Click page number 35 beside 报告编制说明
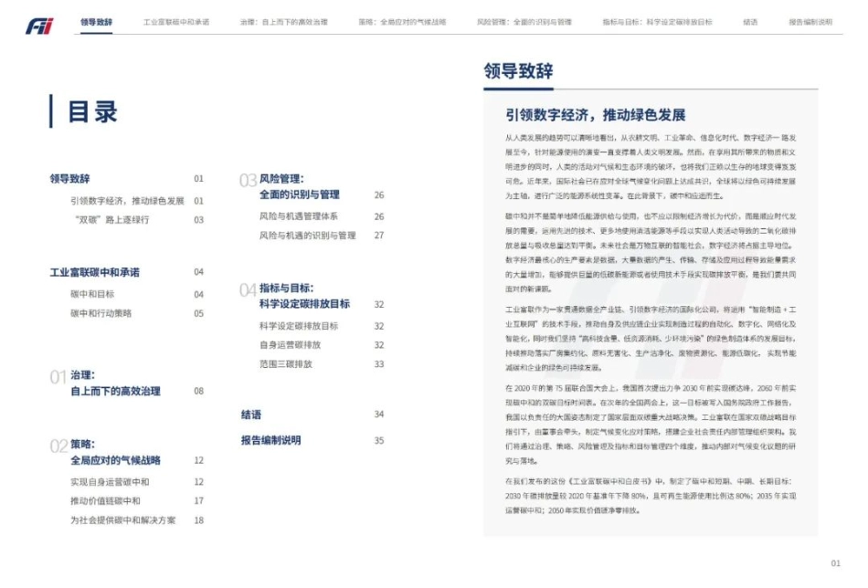This screenshot has height=588, width=868. point(378,441)
